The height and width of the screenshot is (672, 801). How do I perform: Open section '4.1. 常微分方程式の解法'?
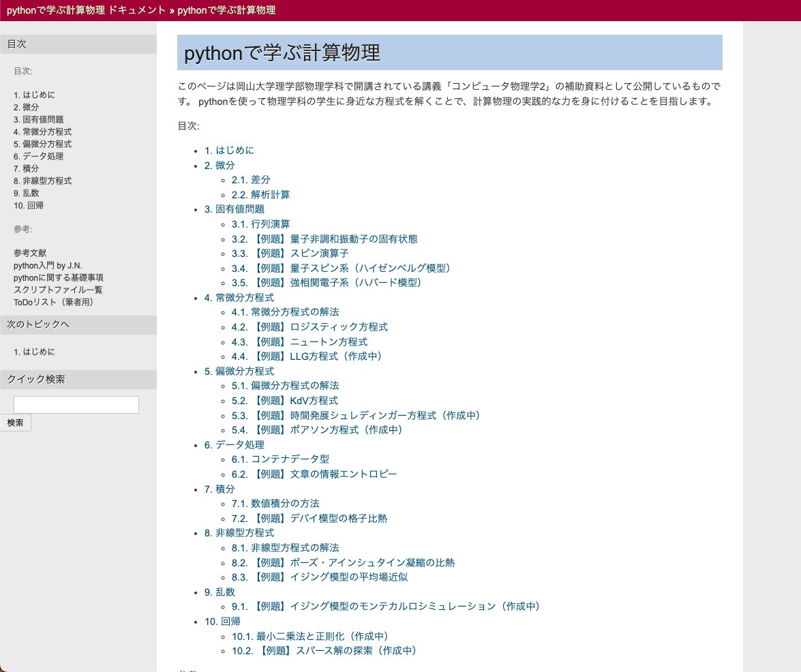pos(285,312)
